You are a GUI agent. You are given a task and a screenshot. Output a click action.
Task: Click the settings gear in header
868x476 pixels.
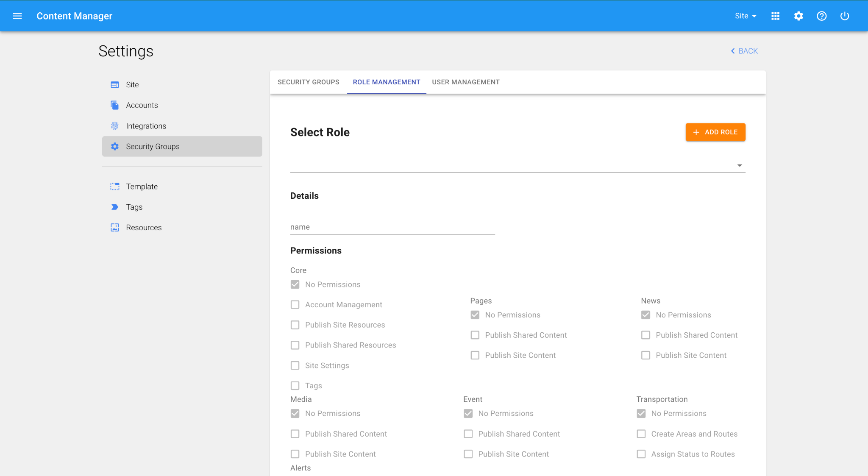[x=798, y=16]
